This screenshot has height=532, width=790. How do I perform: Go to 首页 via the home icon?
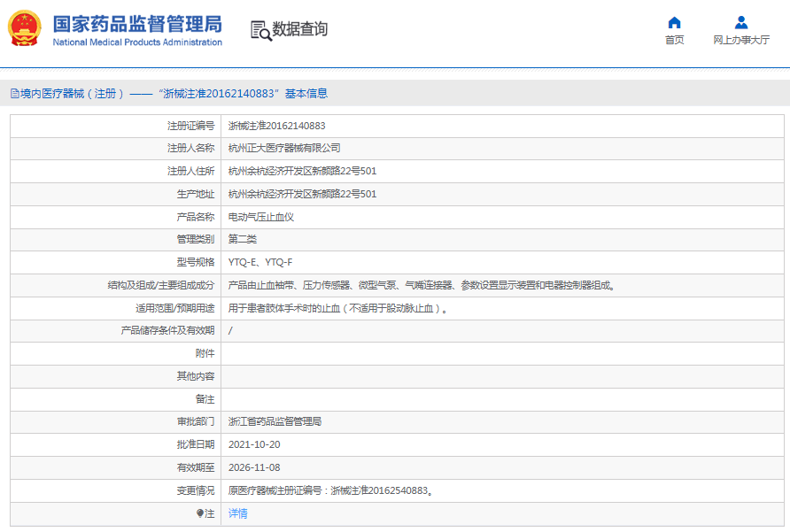pos(674,23)
